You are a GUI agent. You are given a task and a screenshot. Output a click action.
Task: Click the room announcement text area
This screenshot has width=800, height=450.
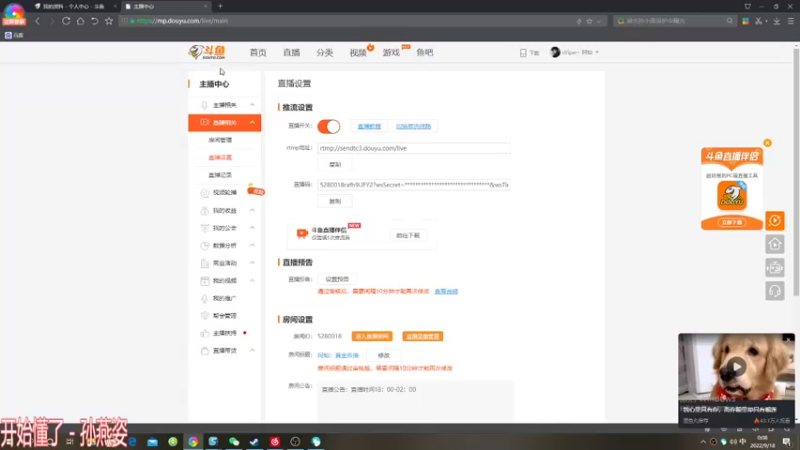[416, 401]
